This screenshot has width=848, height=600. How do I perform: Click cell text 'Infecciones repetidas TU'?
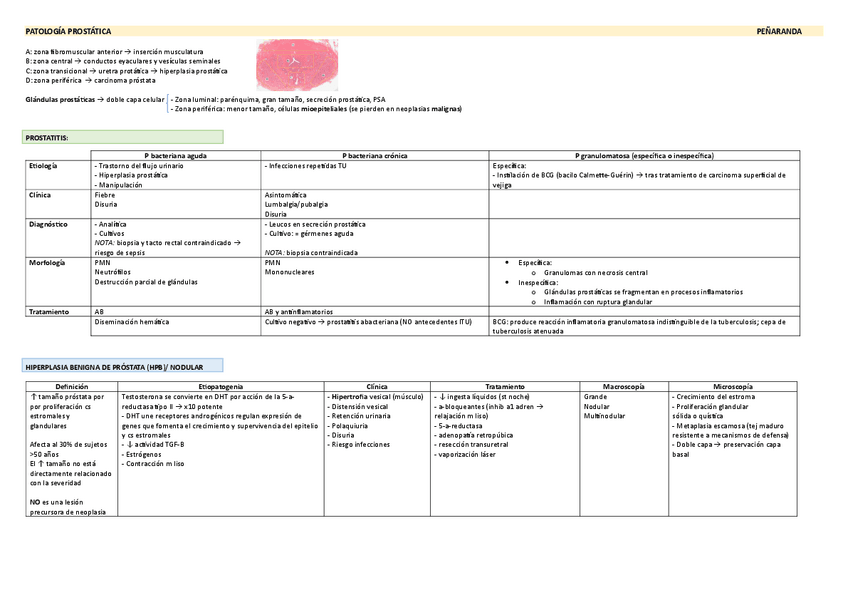click(x=306, y=166)
